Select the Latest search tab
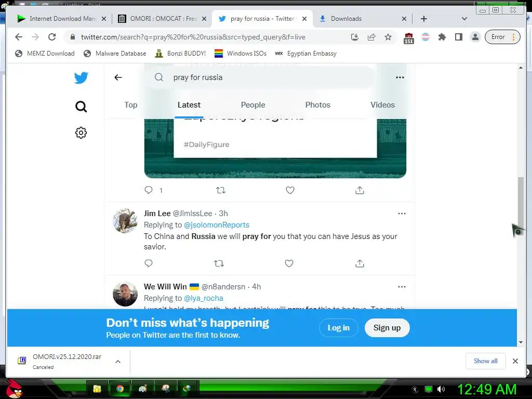532x399 pixels. (189, 105)
